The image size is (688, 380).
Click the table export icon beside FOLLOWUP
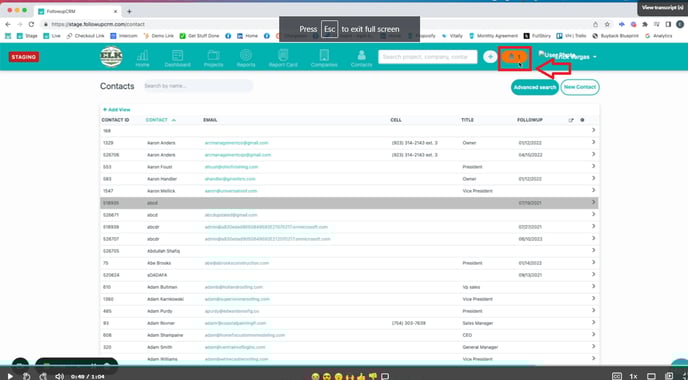(571, 120)
